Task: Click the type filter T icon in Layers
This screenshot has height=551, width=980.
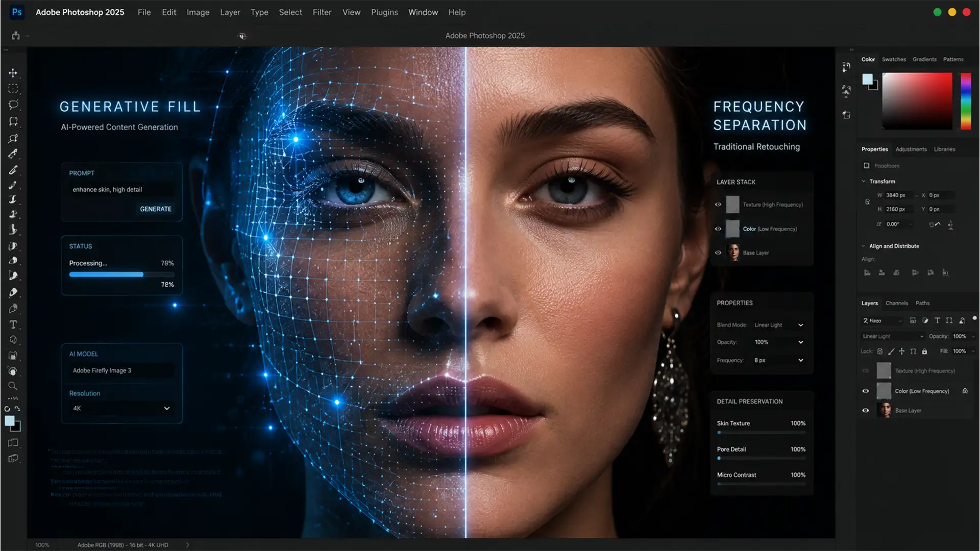Action: [937, 320]
